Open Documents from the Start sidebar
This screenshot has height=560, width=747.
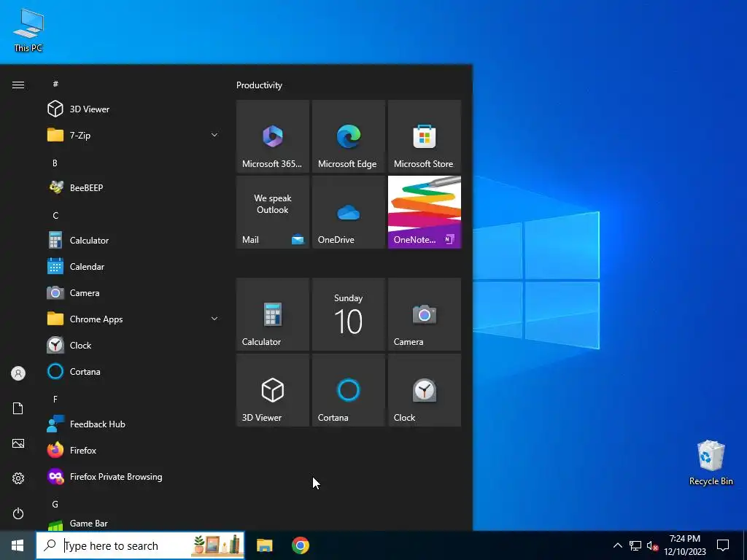tap(18, 408)
